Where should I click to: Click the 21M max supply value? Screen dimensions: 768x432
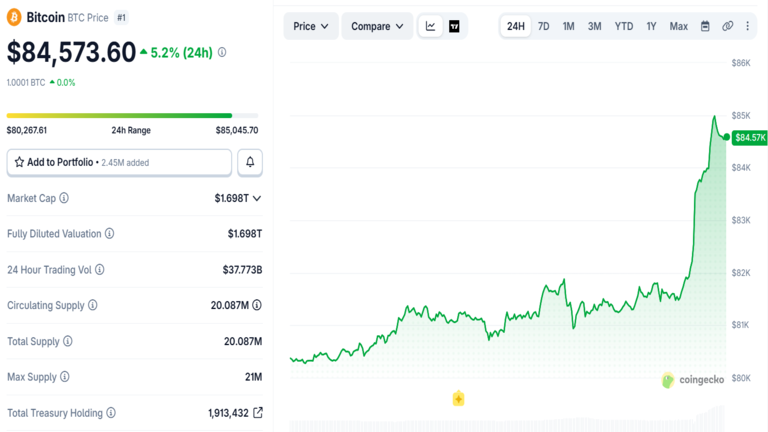pos(254,377)
